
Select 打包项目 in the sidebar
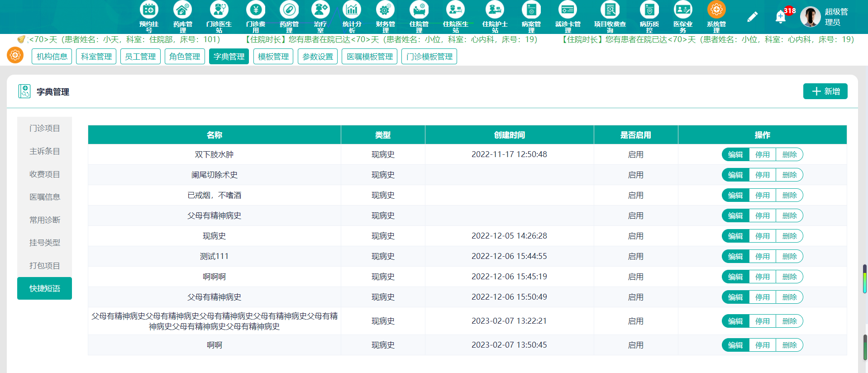pos(44,266)
